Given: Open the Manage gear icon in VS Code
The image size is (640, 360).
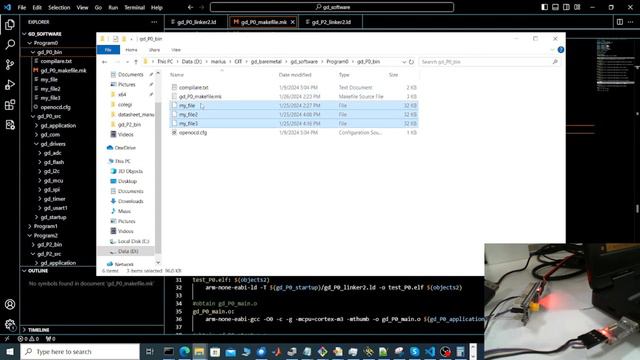Looking at the screenshot, I should (10, 324).
